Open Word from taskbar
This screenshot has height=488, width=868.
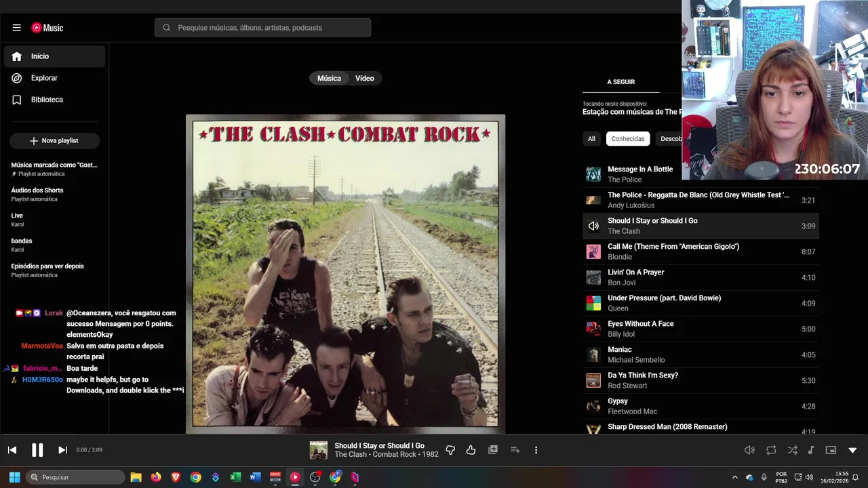coord(255,477)
